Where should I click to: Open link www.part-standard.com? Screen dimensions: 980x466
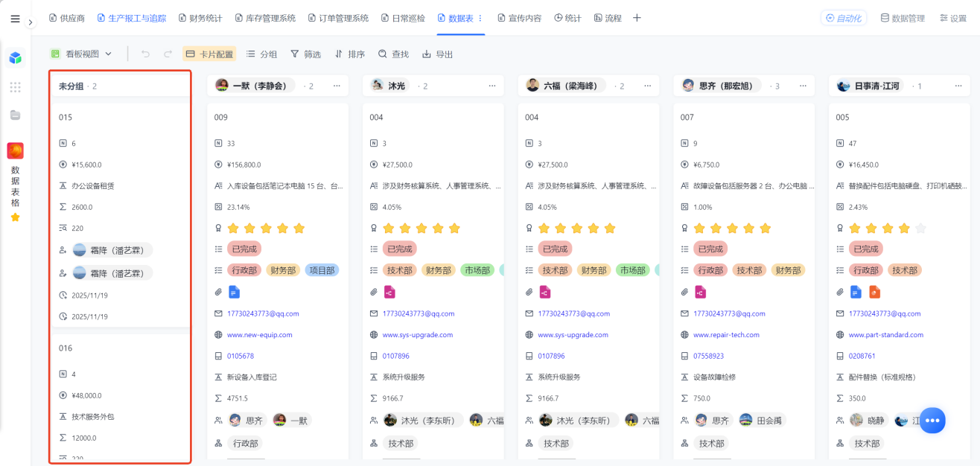pos(886,335)
